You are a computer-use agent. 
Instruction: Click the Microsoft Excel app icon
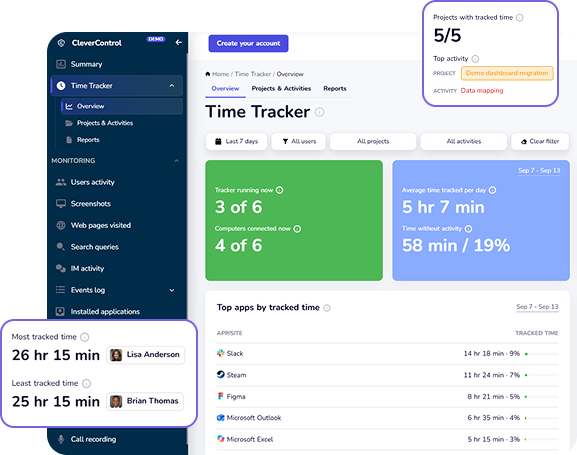[220, 439]
